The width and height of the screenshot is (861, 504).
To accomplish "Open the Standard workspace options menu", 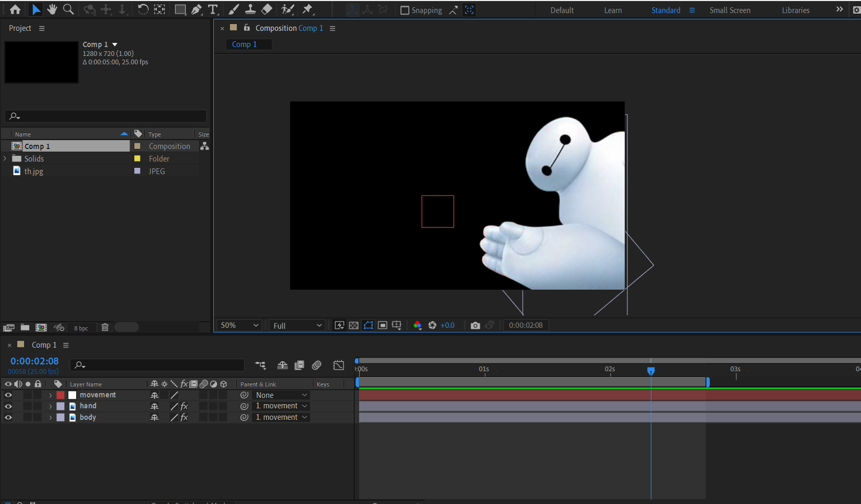I will tap(692, 10).
